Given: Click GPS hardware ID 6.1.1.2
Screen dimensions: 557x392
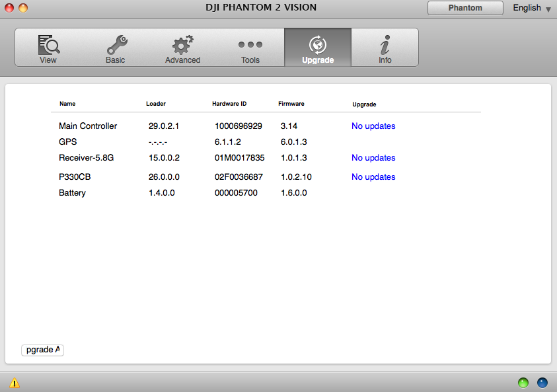Looking at the screenshot, I should coord(228,142).
